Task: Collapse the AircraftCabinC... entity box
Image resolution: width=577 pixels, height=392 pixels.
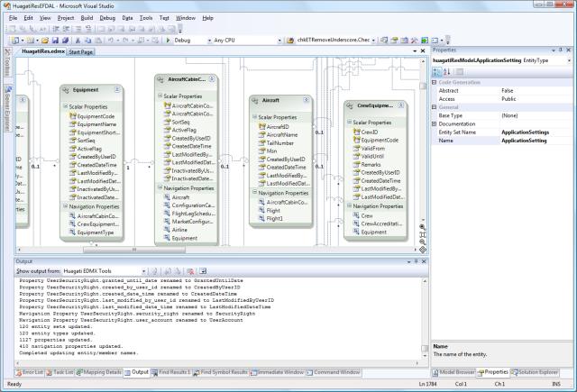Action: [212, 78]
